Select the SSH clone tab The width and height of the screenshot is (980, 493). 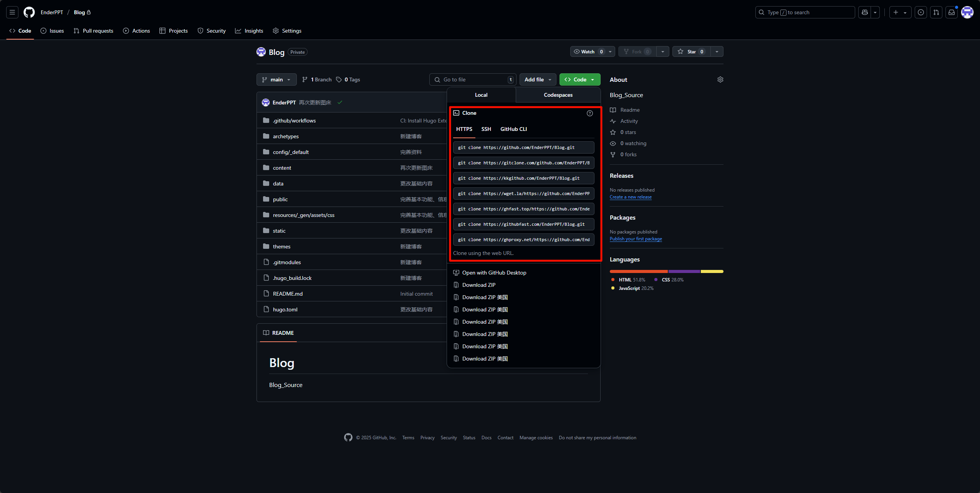coord(486,129)
